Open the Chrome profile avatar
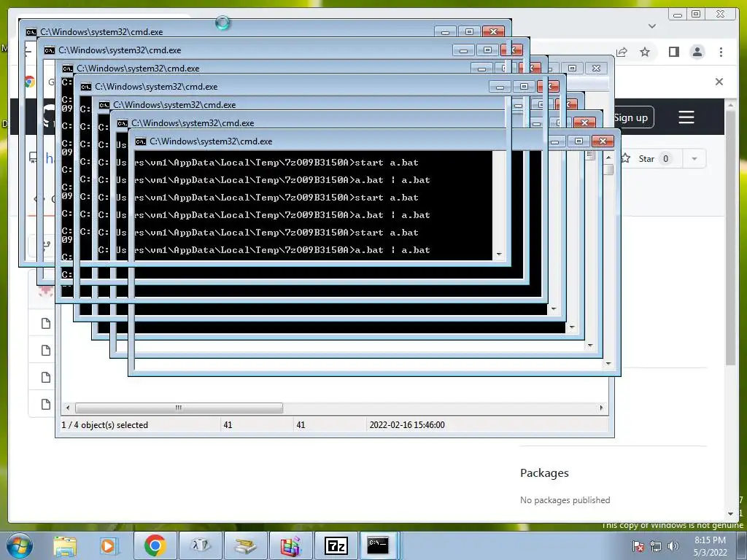The width and height of the screenshot is (747, 560). point(697,52)
